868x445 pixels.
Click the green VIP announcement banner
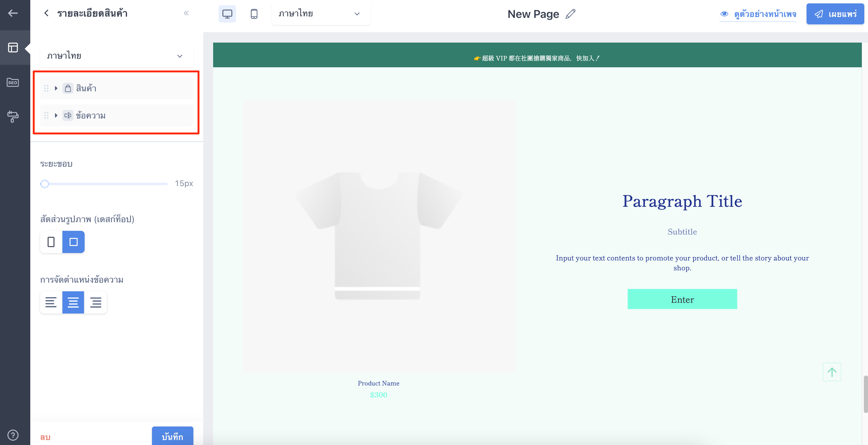pos(537,55)
